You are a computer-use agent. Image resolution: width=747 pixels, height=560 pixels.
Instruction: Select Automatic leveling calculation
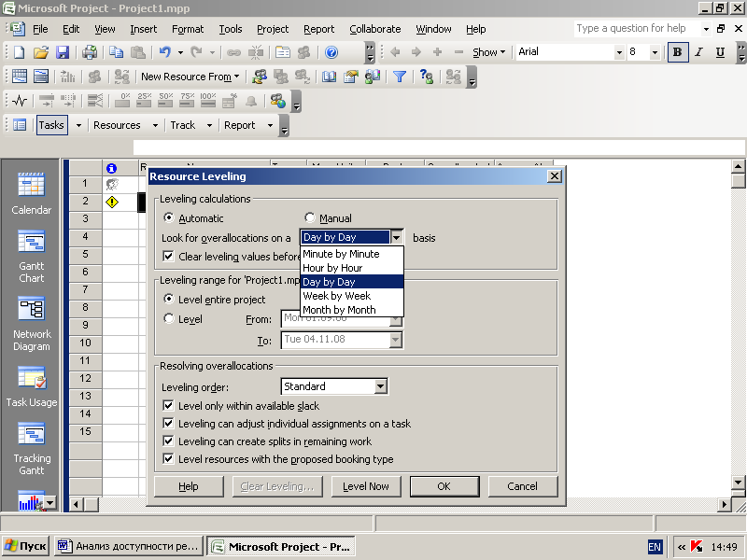click(x=169, y=217)
